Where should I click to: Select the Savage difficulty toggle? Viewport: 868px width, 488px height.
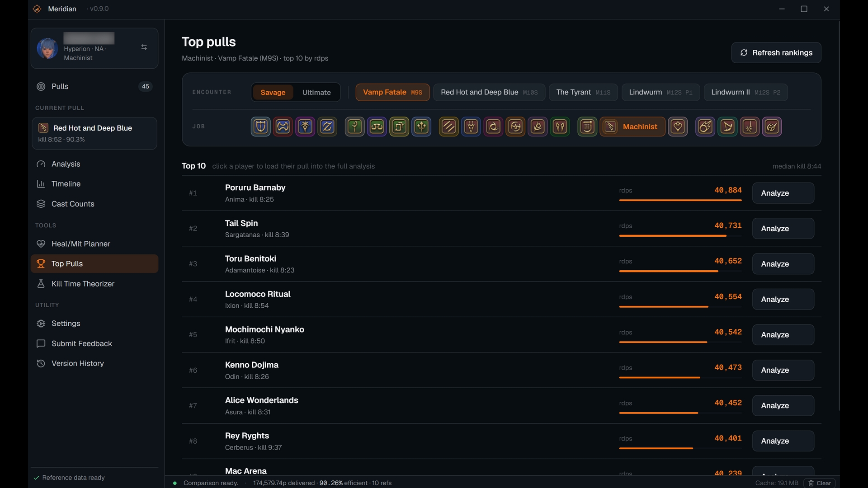pyautogui.click(x=273, y=92)
